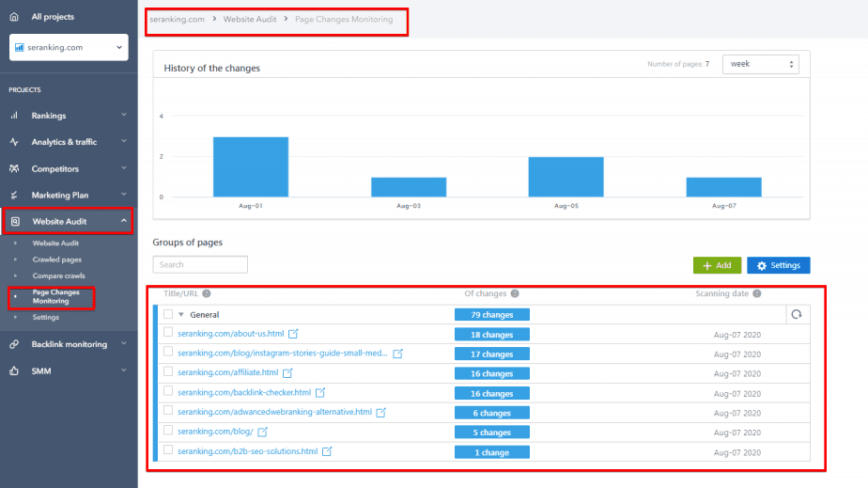Open the Website Audit submenu item
Image resolution: width=868 pixels, height=488 pixels.
point(55,244)
